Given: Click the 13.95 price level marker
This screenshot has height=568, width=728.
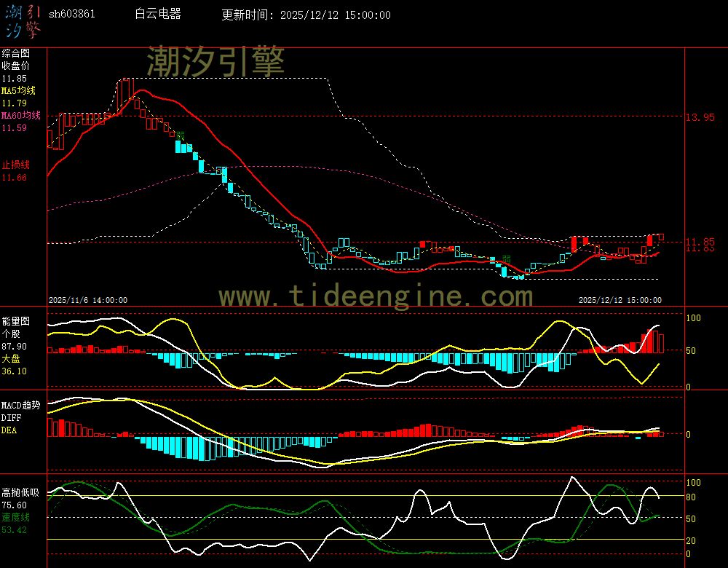Looking at the screenshot, I should click(701, 116).
